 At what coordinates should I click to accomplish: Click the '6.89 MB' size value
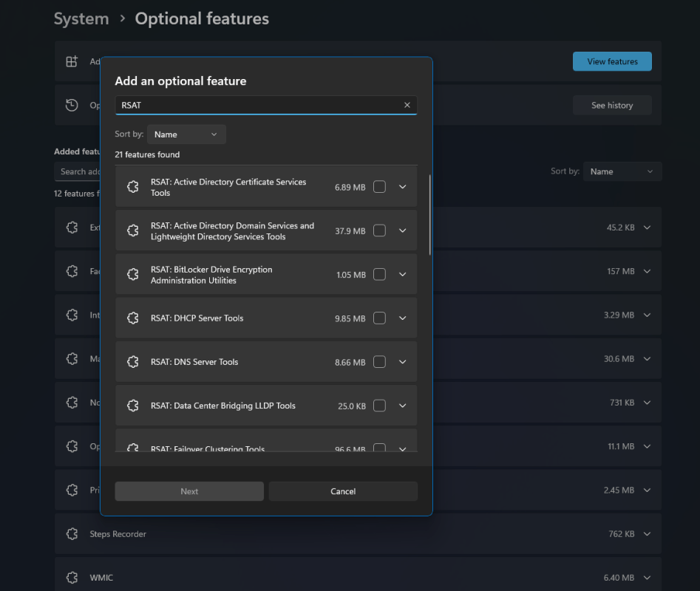click(x=350, y=188)
